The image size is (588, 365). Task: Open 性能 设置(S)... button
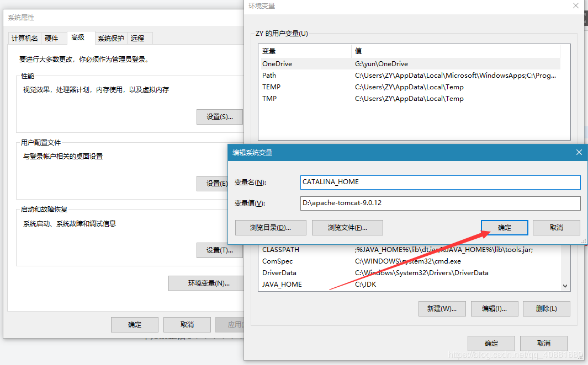point(219,117)
